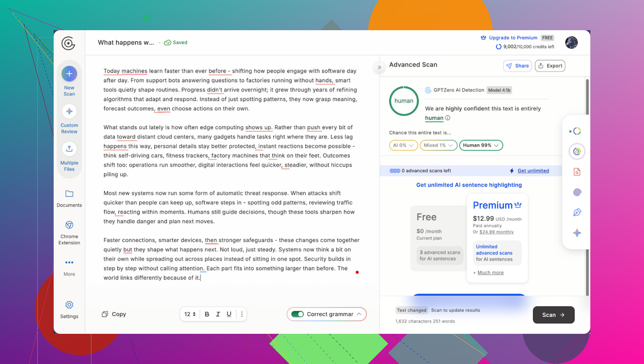
Task: Change the font size 12 stepper
Action: pos(190,314)
